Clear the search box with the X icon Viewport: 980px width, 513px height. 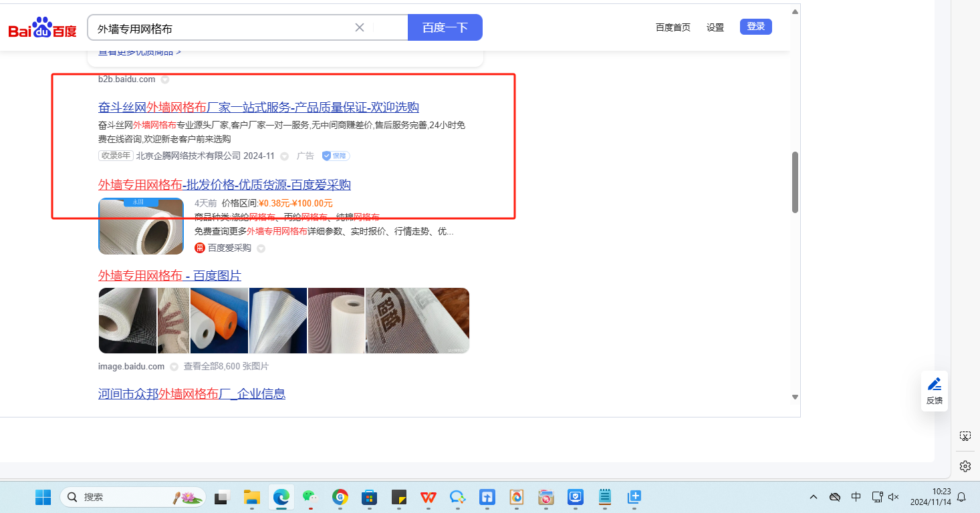click(359, 27)
